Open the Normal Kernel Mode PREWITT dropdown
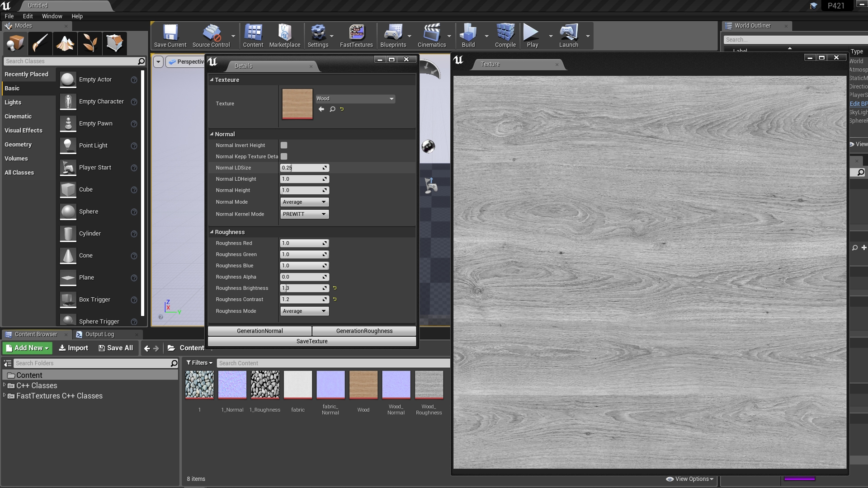The image size is (868, 488). click(x=304, y=214)
